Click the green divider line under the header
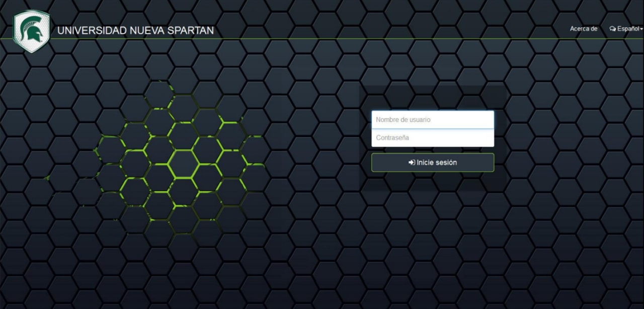Viewport: 644px width, 309px height. (322, 39)
